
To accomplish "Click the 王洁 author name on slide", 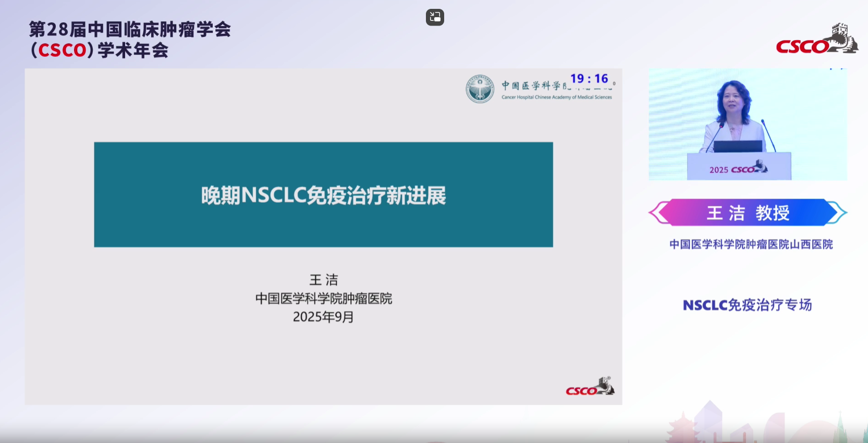I will [324, 280].
